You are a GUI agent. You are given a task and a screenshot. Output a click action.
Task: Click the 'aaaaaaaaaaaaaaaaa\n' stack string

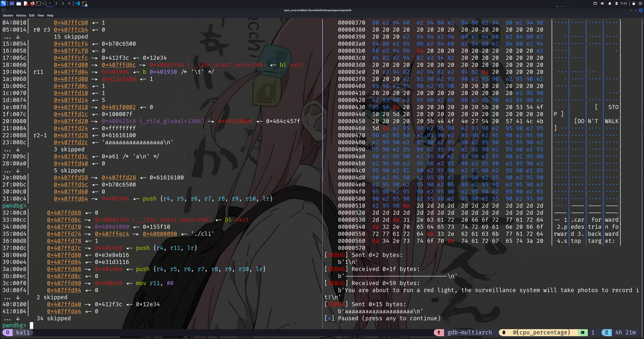pyautogui.click(x=138, y=142)
